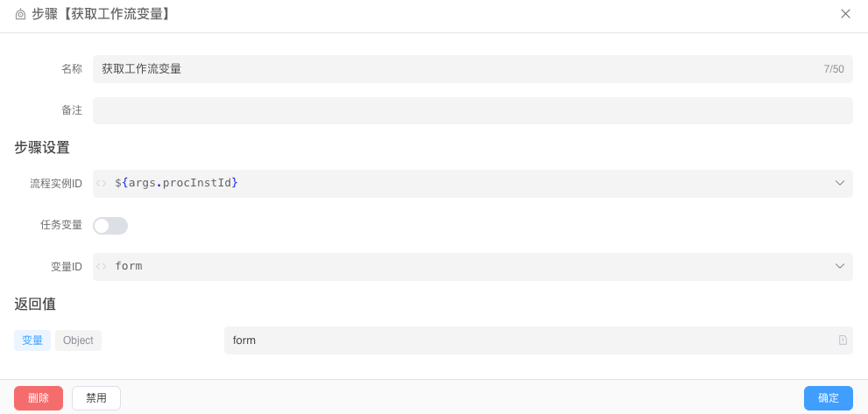
Task: Click the code icon in 变量ID field
Action: coord(102,267)
